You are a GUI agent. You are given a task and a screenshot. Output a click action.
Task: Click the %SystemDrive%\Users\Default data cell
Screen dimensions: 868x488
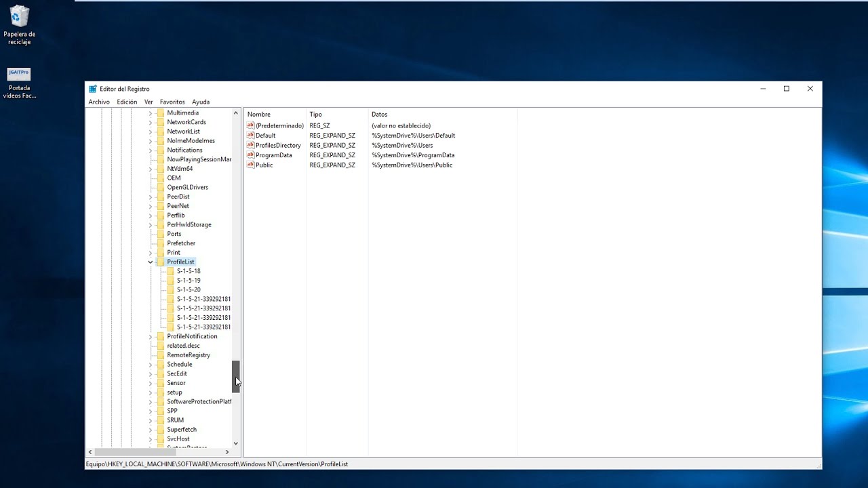tap(414, 136)
